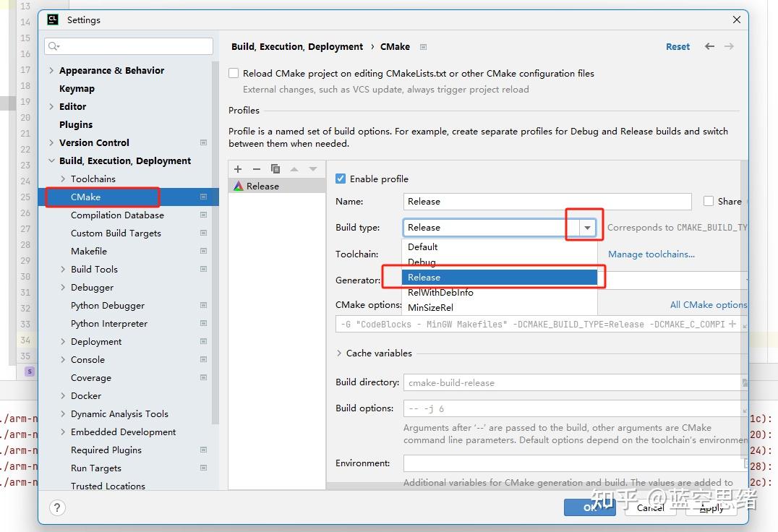
Task: Click the search magnifier icon in Settings
Action: click(54, 46)
